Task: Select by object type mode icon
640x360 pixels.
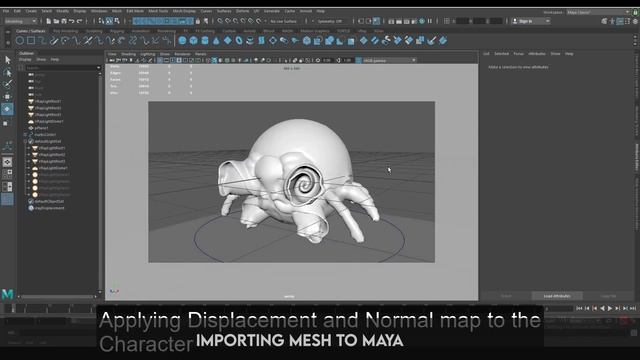Action: tap(109, 21)
